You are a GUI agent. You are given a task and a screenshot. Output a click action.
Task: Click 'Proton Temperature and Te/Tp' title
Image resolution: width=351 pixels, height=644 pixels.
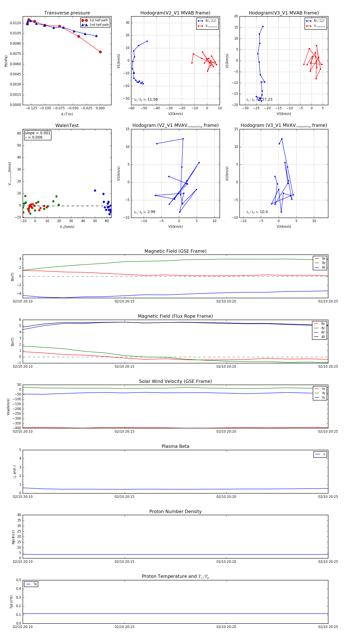pos(175,576)
